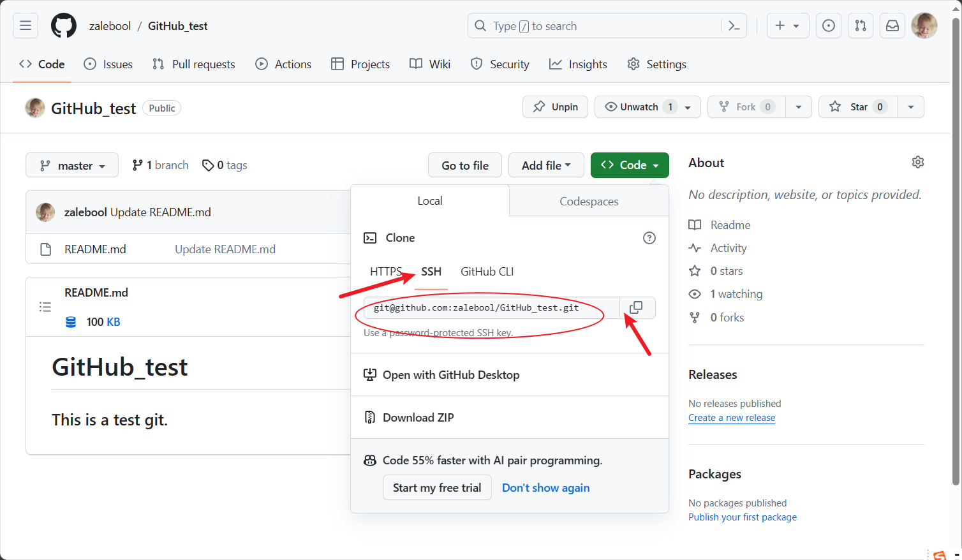Open the command palette icon

pyautogui.click(x=734, y=26)
